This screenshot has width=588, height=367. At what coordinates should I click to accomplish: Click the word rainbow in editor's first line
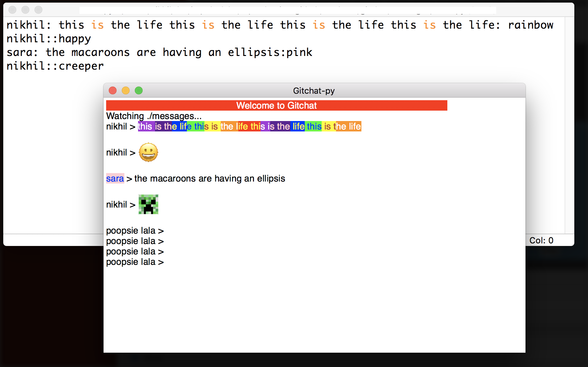530,25
